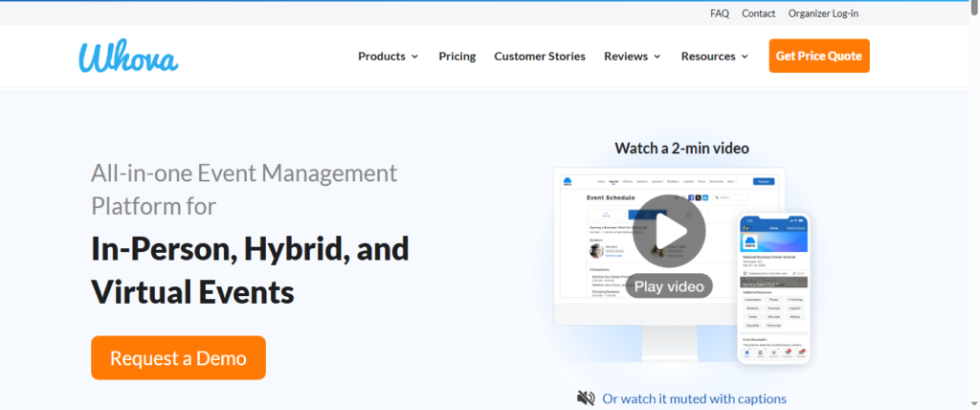The height and width of the screenshot is (410, 980).
Task: Open the Pricing page
Action: click(457, 57)
